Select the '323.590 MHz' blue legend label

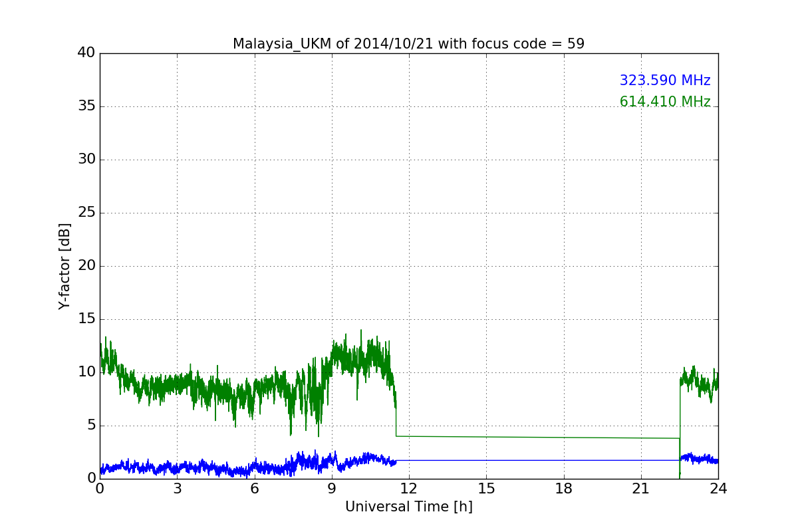click(665, 80)
